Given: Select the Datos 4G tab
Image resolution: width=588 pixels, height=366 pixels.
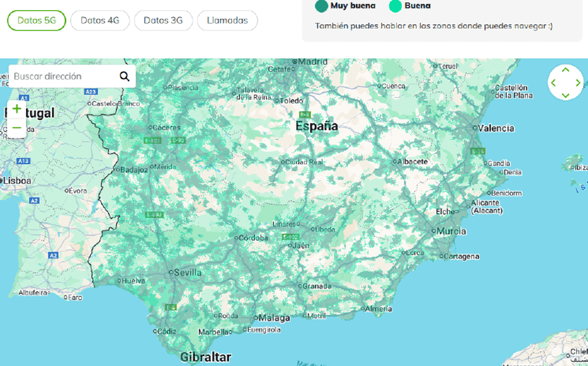Looking at the screenshot, I should 99,19.
